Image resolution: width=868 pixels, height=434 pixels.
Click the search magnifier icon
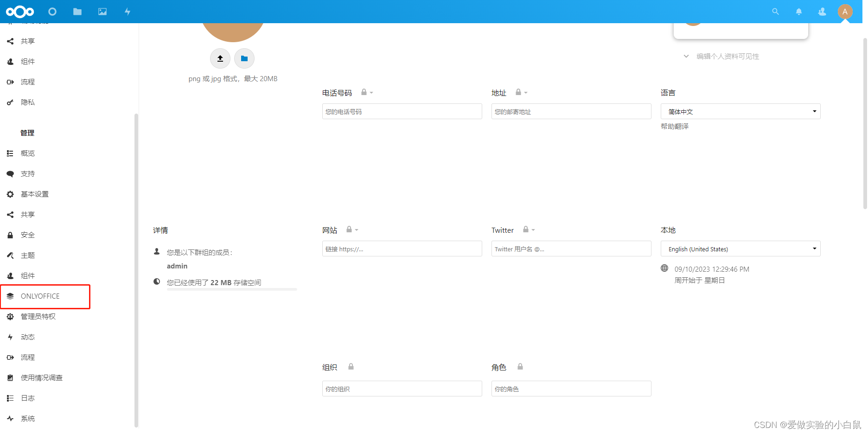(x=775, y=12)
